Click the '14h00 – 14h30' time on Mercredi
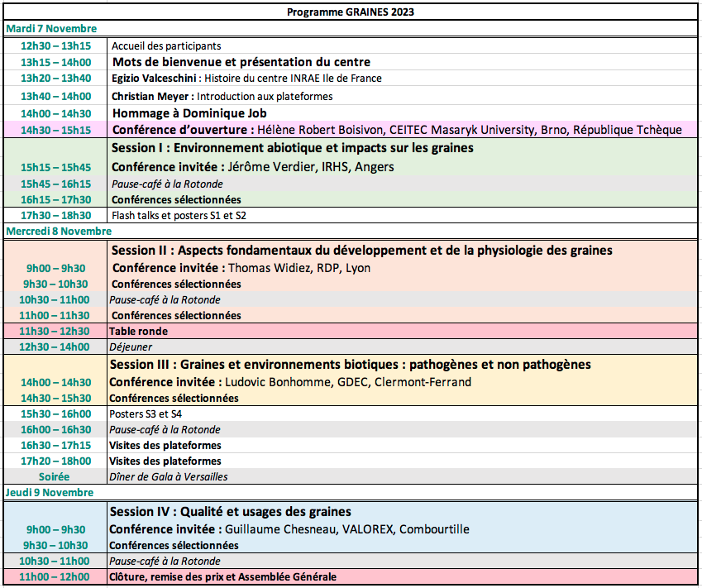 (55, 382)
